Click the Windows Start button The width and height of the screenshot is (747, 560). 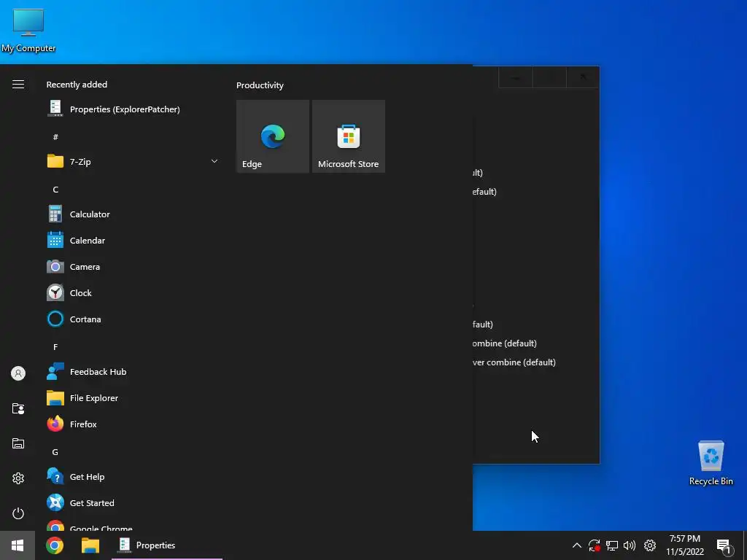tap(18, 545)
